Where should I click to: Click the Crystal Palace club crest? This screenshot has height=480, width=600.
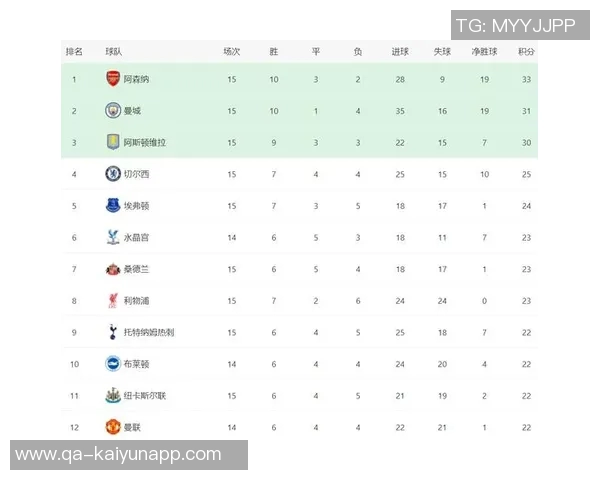[113, 237]
